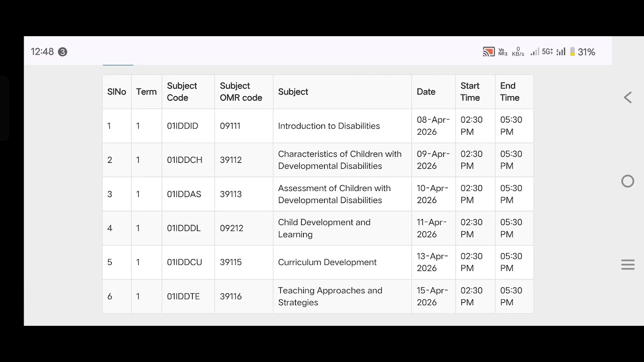Click Child Development and Learning subject
This screenshot has height=362, width=644.
pos(324,228)
